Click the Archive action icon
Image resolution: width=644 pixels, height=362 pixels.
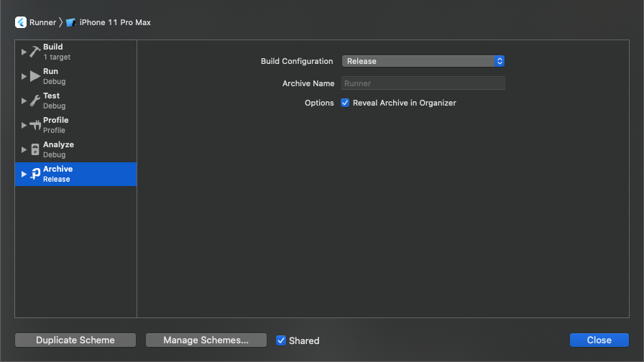(x=35, y=174)
